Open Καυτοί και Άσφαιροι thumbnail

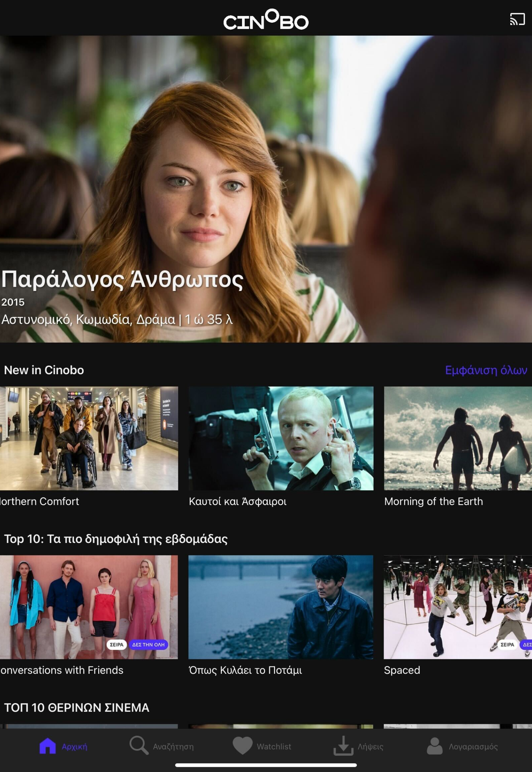click(x=281, y=438)
